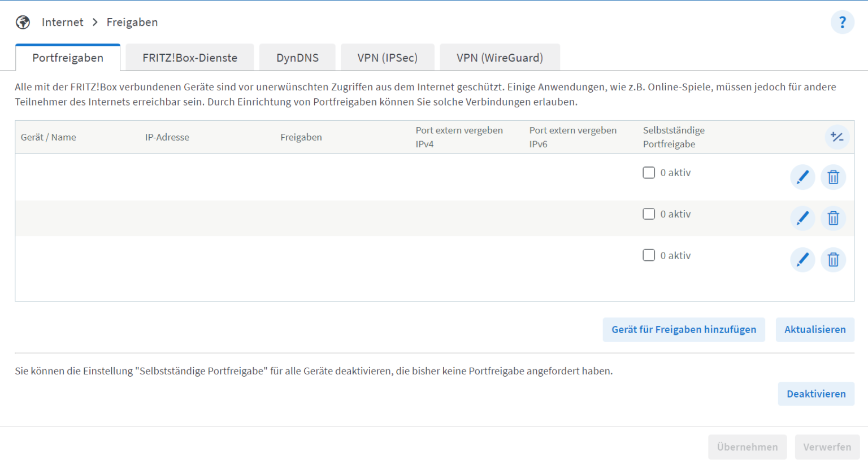Image resolution: width=868 pixels, height=467 pixels.
Task: Open the DynDNS tab
Action: pyautogui.click(x=297, y=57)
